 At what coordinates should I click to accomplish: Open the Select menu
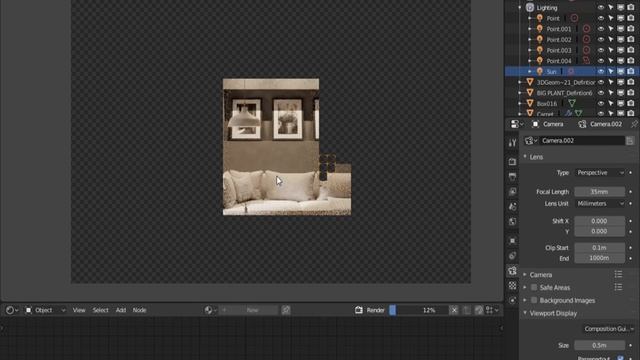(x=100, y=310)
